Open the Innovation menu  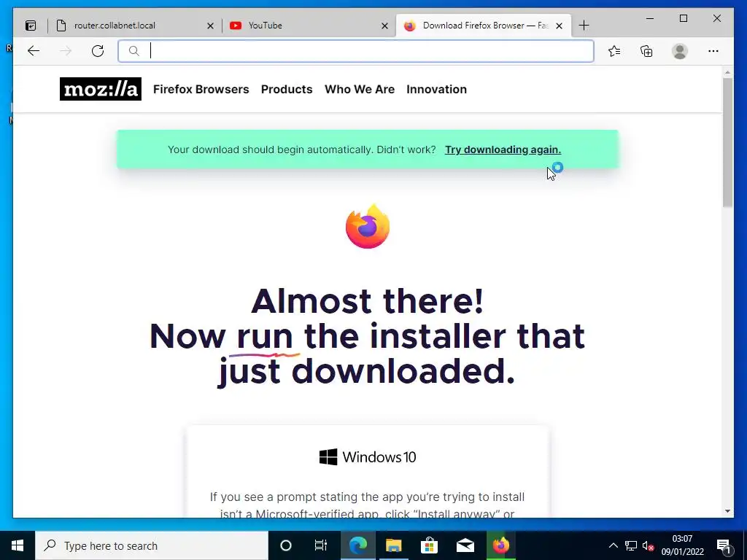[436, 89]
